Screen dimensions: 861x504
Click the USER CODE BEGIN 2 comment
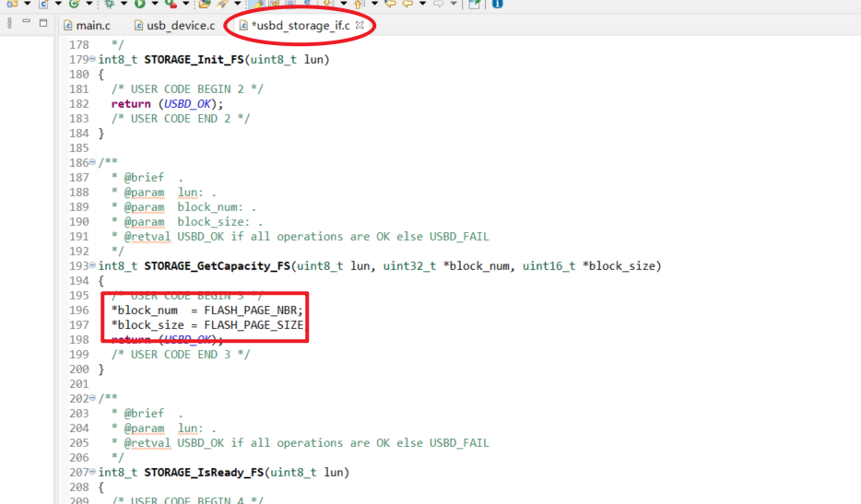pyautogui.click(x=187, y=89)
